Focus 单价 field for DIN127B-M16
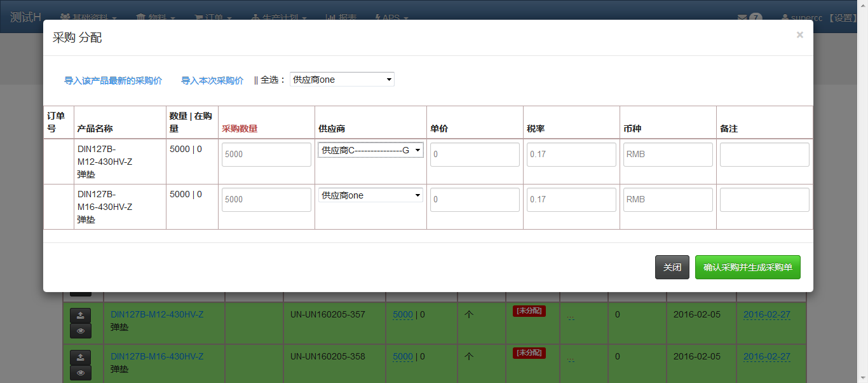Viewport: 868px width, 383px height. pyautogui.click(x=475, y=200)
